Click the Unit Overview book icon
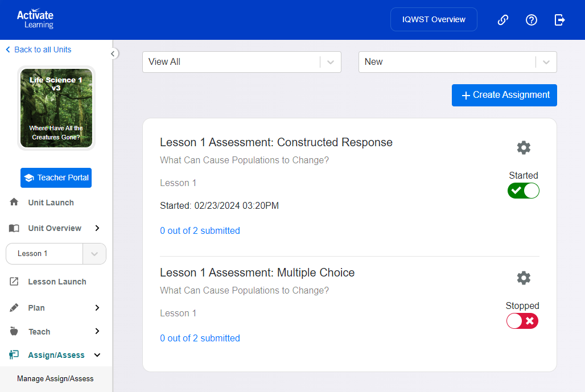Image resolution: width=585 pixels, height=392 pixels. 14,228
